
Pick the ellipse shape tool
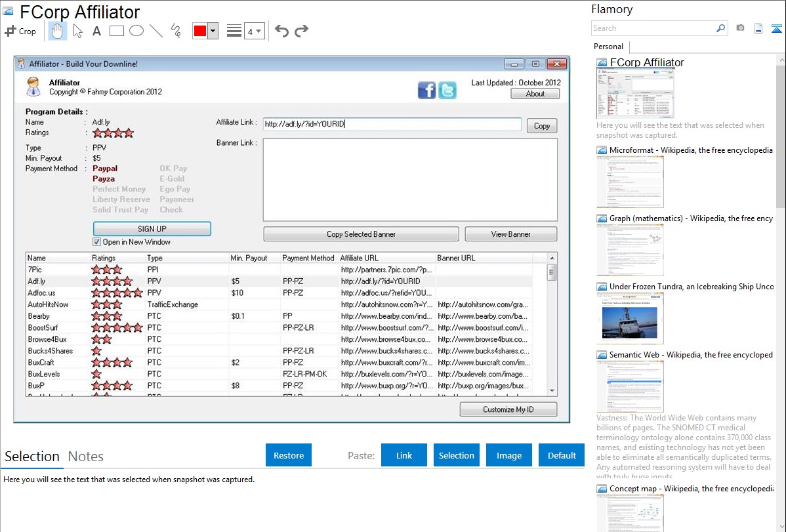[x=136, y=31]
